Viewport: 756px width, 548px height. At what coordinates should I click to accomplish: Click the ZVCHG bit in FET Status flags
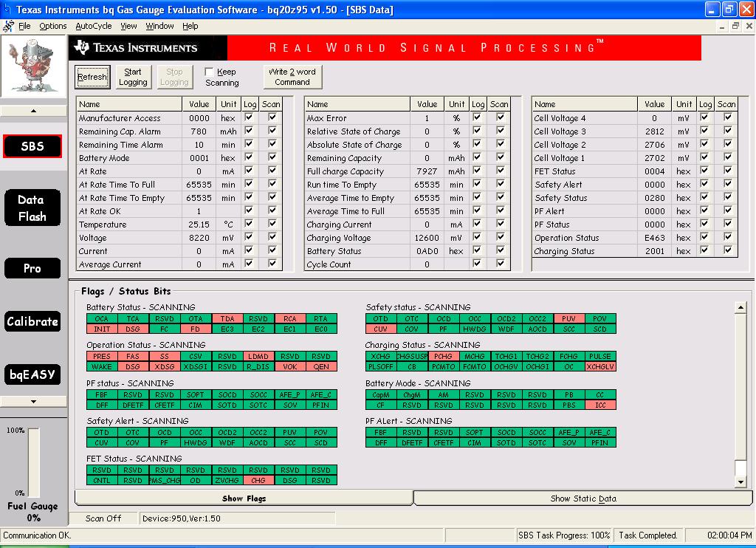tap(227, 481)
